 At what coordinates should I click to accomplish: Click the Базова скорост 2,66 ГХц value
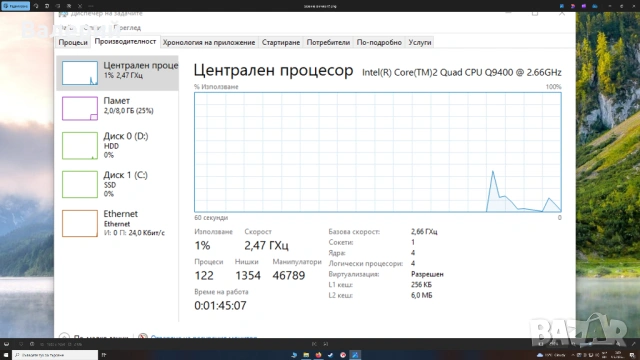(424, 231)
